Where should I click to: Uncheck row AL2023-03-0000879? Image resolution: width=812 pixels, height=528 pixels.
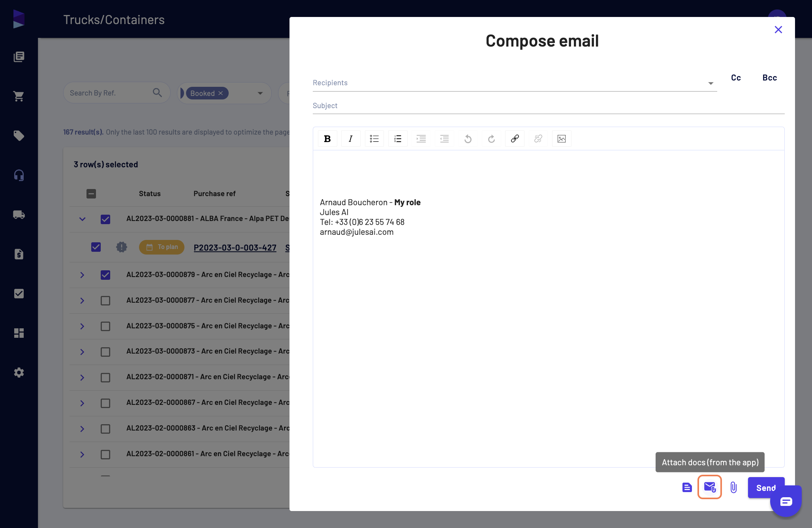[105, 275]
